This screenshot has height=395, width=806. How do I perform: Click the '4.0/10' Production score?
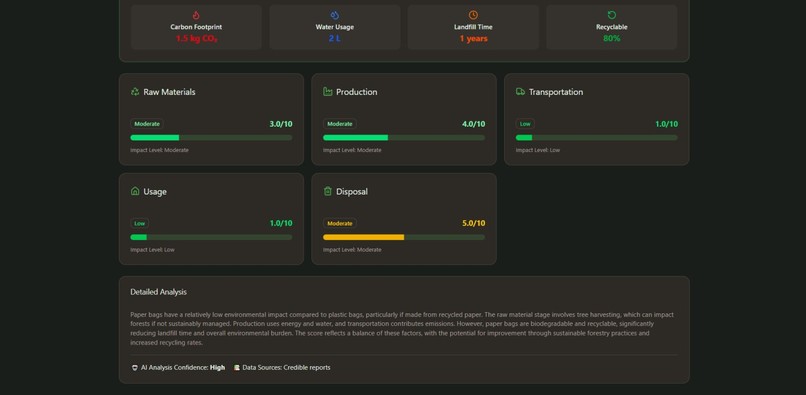[x=473, y=124]
